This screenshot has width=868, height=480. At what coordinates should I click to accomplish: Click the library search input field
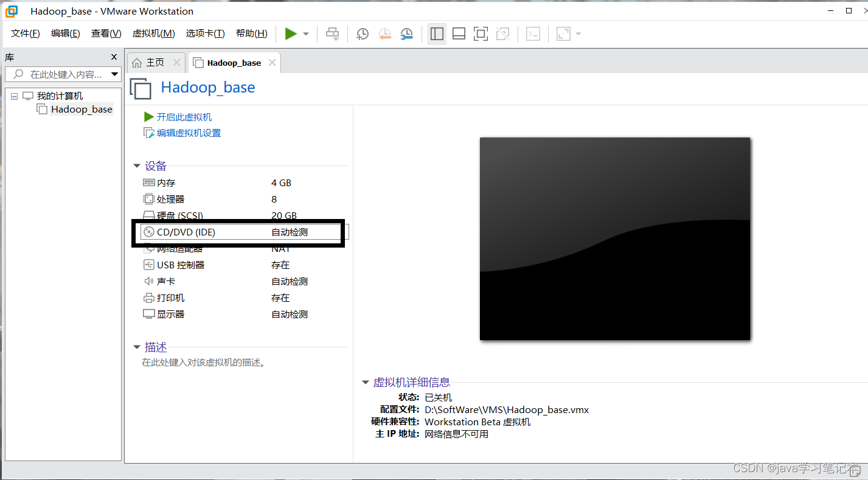point(63,74)
